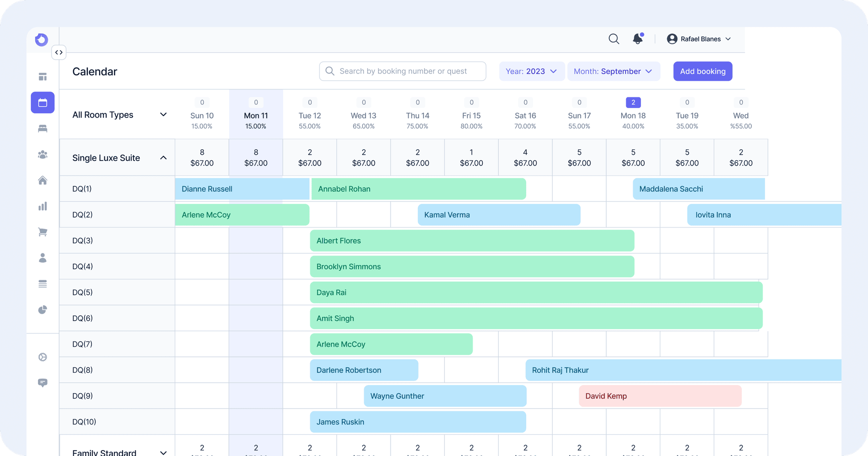Open the shopping cart icon
Screen dimensions: 868x456
[42, 232]
